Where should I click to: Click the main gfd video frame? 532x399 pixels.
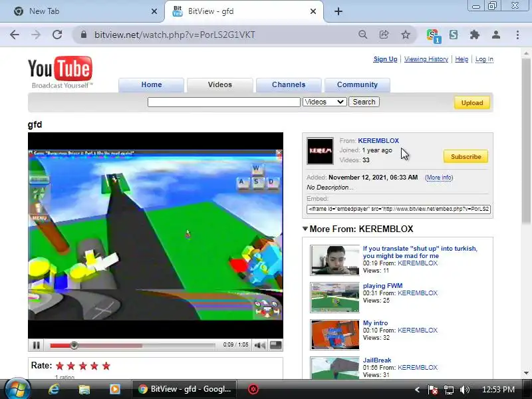[156, 235]
